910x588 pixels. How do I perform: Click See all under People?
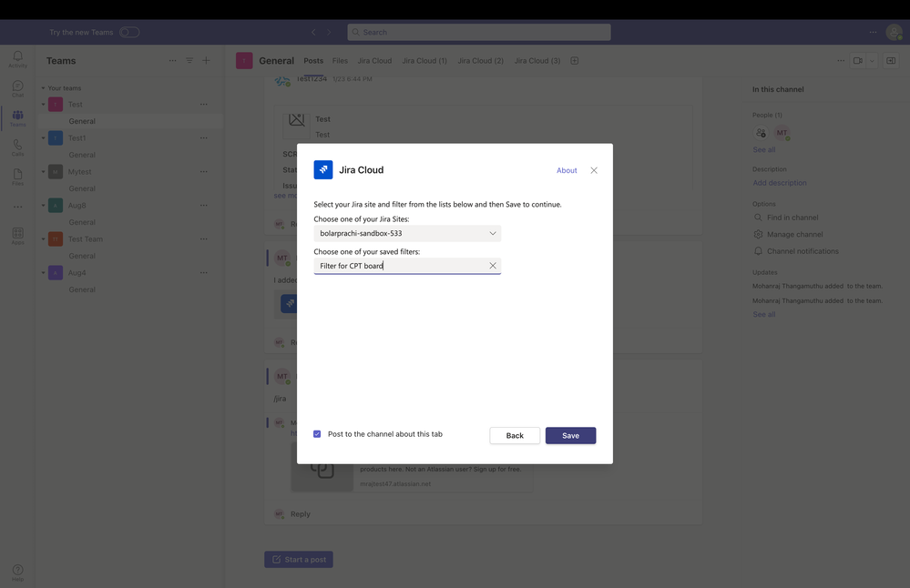point(763,149)
